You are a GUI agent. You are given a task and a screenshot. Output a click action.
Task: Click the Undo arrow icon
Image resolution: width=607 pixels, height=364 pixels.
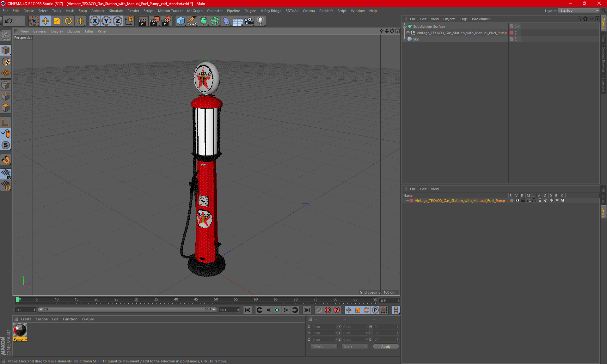9,21
